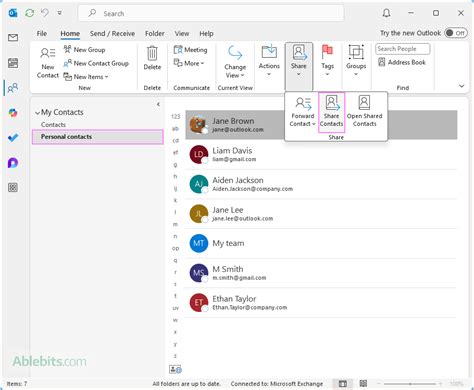The height and width of the screenshot is (390, 474).
Task: Switch to the People module icon
Action: [x=13, y=88]
